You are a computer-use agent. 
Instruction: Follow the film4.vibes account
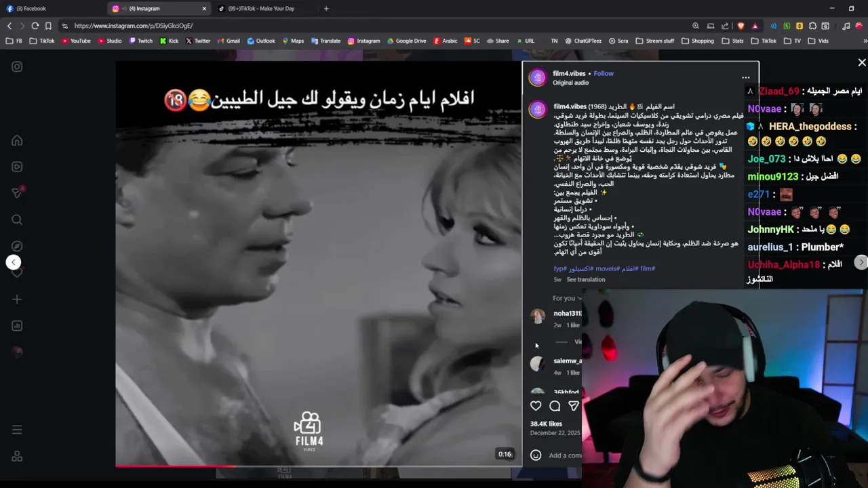point(604,73)
